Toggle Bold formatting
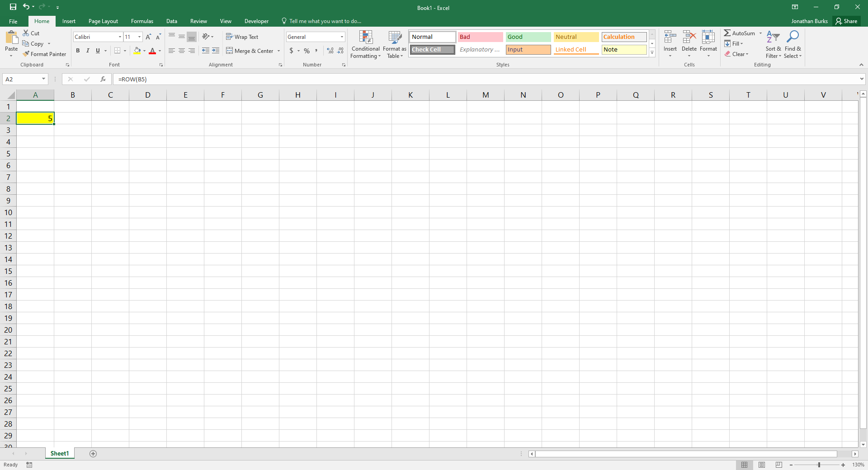 [78, 51]
